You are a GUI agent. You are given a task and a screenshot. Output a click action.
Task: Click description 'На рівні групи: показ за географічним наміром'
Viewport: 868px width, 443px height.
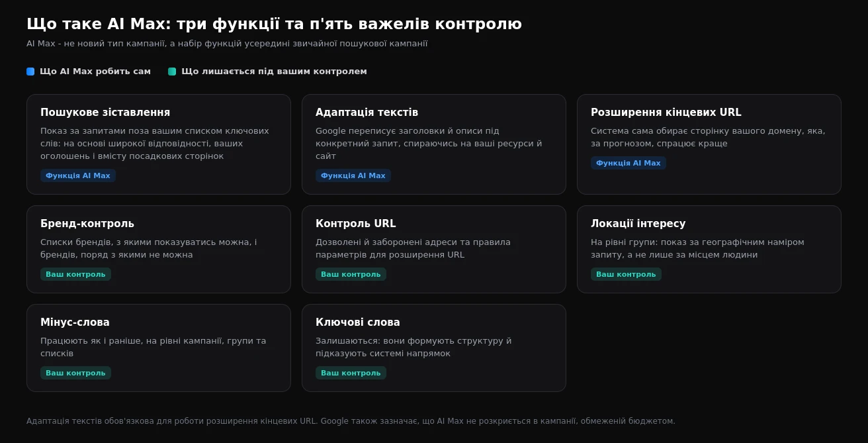point(697,248)
